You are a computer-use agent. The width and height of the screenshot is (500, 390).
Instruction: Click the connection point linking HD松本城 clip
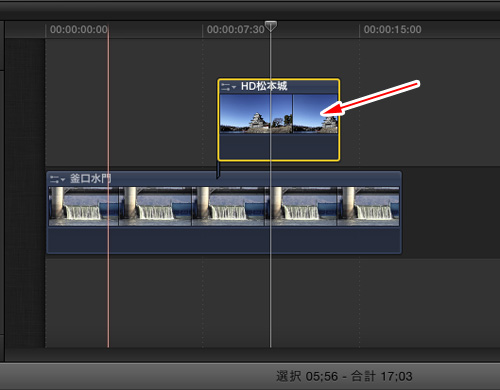coord(218,170)
